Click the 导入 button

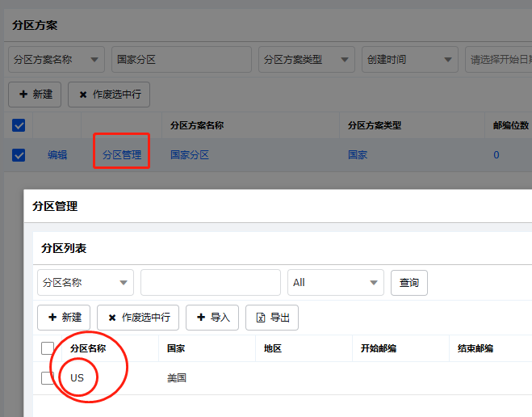coord(212,318)
